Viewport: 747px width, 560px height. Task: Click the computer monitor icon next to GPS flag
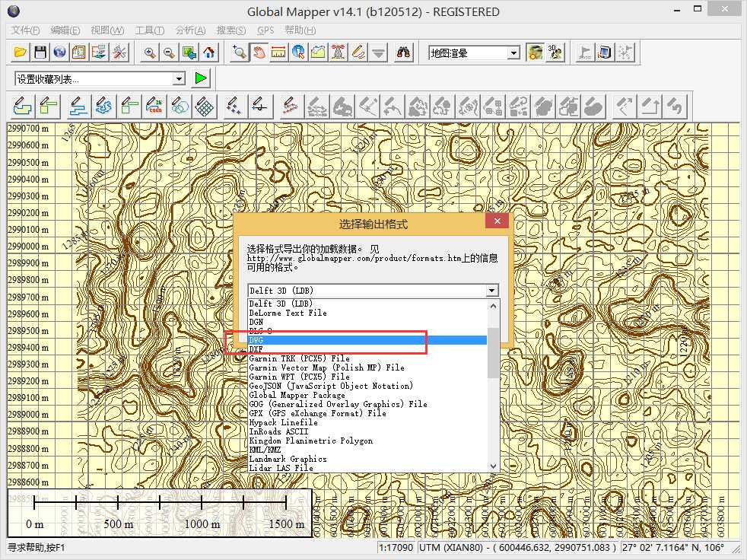point(605,52)
